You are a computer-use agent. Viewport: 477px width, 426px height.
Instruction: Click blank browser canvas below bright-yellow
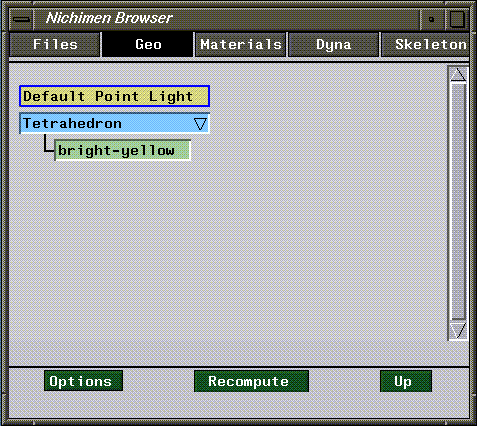point(227,253)
